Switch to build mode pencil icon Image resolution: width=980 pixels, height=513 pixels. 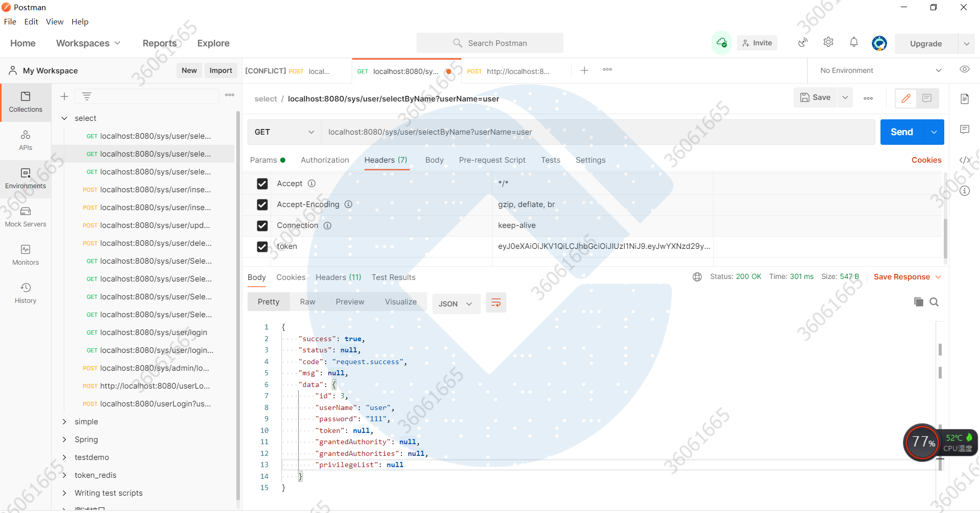click(x=906, y=98)
